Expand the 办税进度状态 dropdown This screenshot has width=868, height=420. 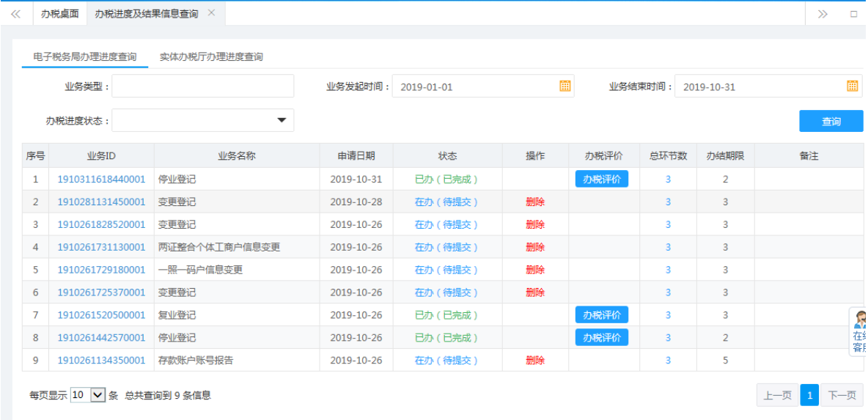point(282,120)
